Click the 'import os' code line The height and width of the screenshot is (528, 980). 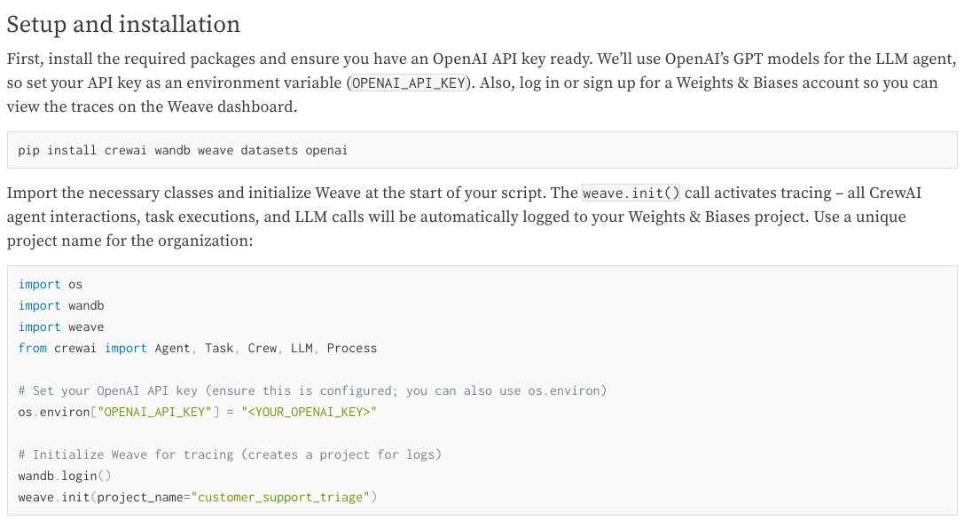point(50,284)
